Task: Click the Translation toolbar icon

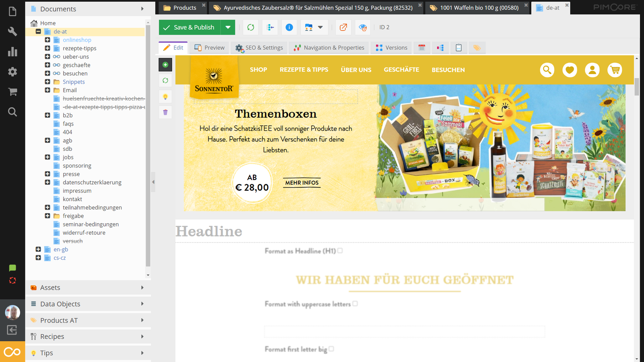Action: click(x=309, y=27)
